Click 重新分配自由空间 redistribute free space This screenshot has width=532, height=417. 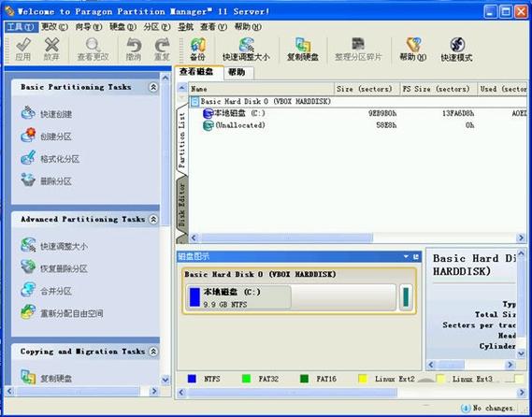tap(62, 313)
